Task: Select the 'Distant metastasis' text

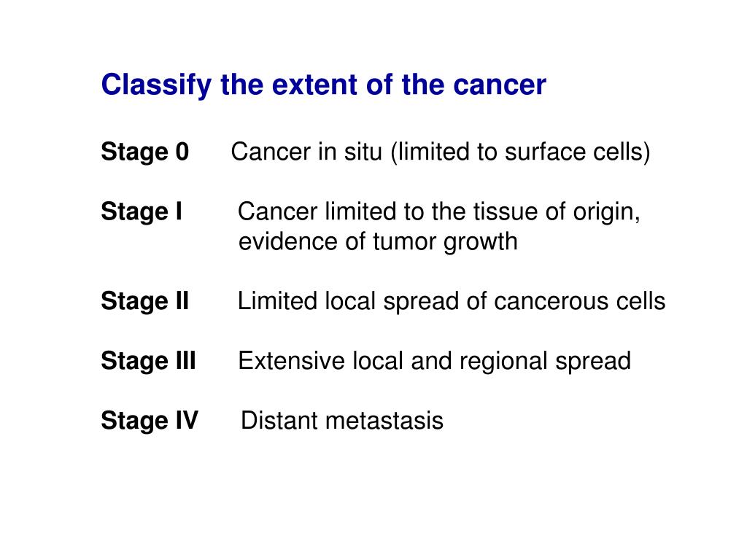Action: click(x=342, y=421)
